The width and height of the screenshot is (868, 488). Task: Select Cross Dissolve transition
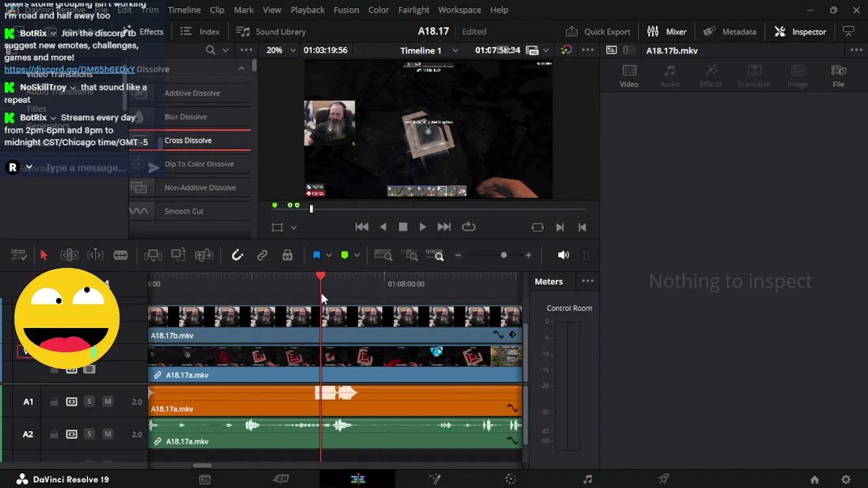[x=190, y=140]
